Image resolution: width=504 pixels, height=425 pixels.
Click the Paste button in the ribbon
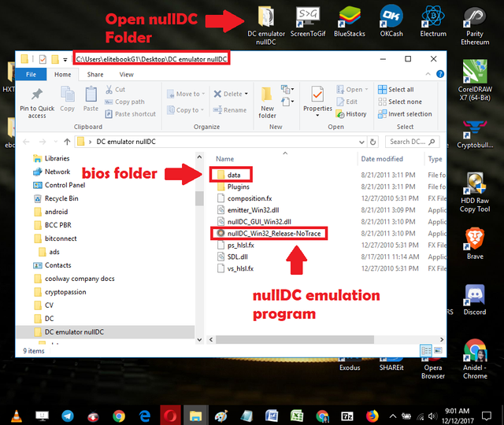tap(91, 99)
